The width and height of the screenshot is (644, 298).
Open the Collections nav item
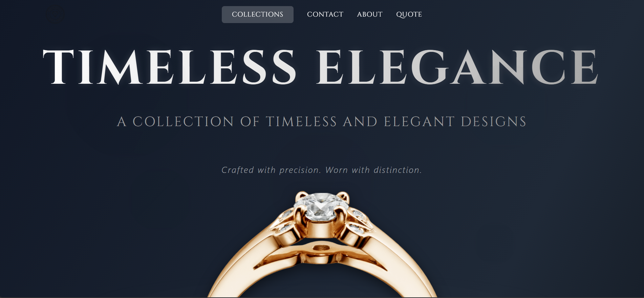(x=258, y=15)
